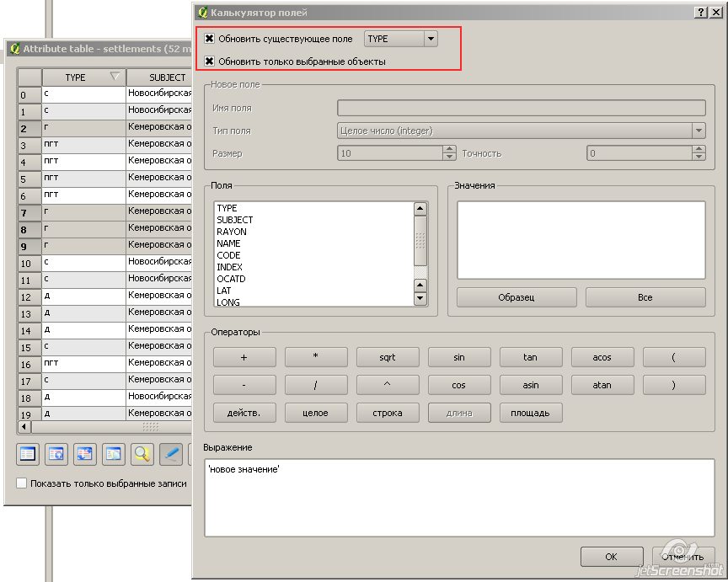Click the 'действ.' conversion button

coord(244,413)
